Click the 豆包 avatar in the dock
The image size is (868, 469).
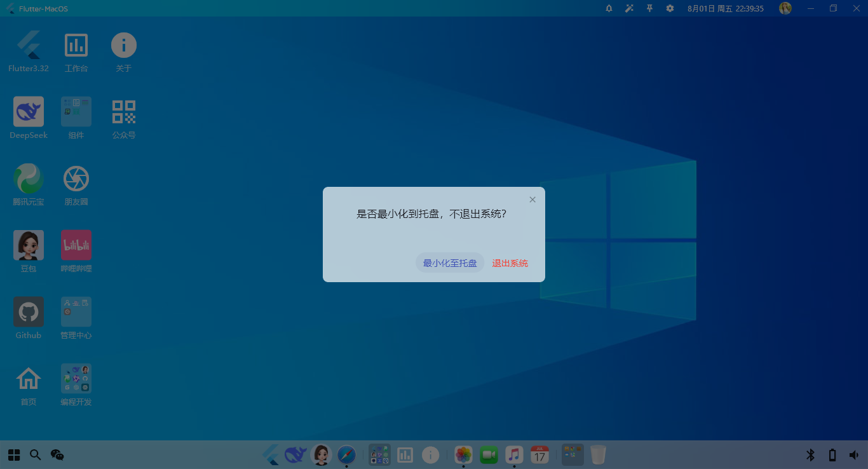pos(322,454)
